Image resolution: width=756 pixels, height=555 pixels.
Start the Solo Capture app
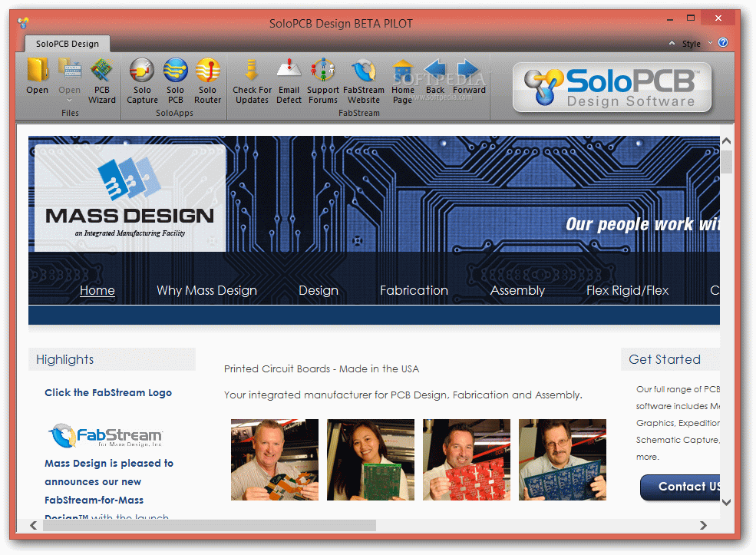[x=142, y=81]
